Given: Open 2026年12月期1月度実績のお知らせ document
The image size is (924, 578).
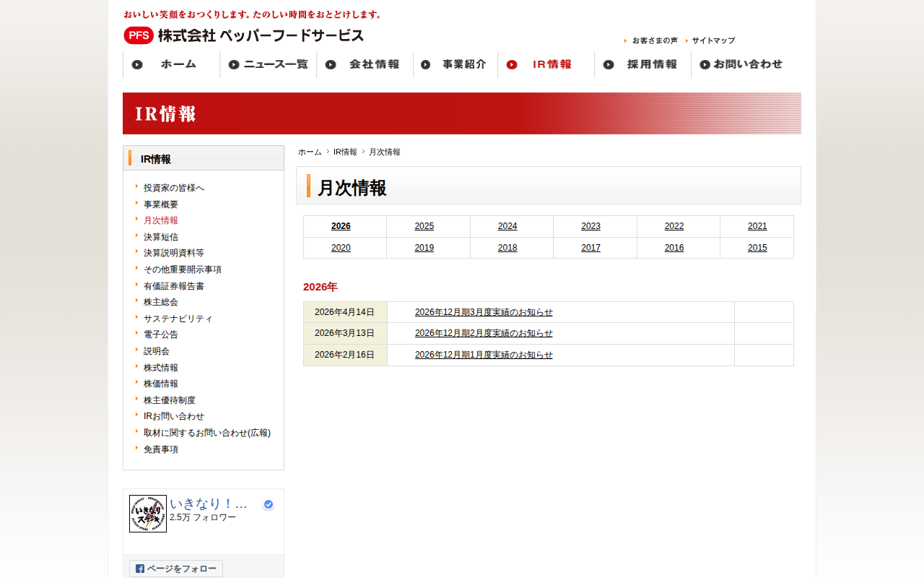Looking at the screenshot, I should point(484,355).
